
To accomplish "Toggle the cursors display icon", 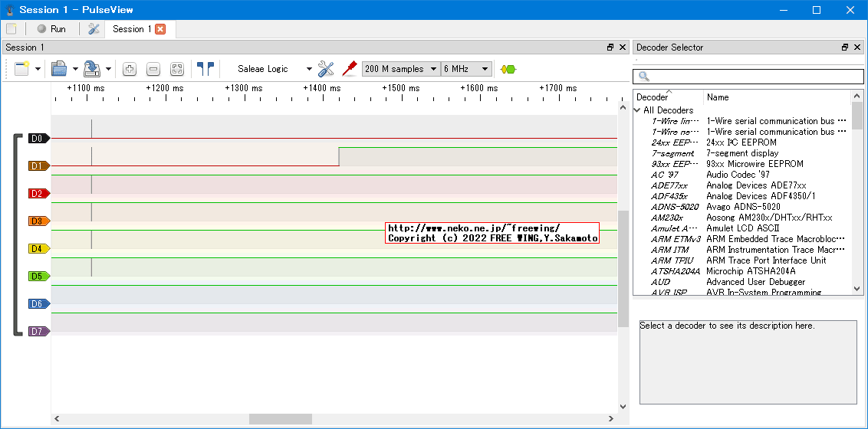I will [205, 69].
